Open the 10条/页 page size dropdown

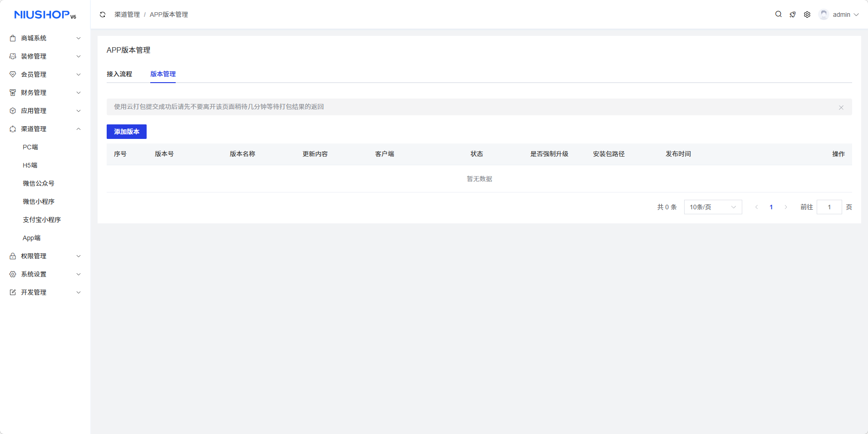(713, 207)
